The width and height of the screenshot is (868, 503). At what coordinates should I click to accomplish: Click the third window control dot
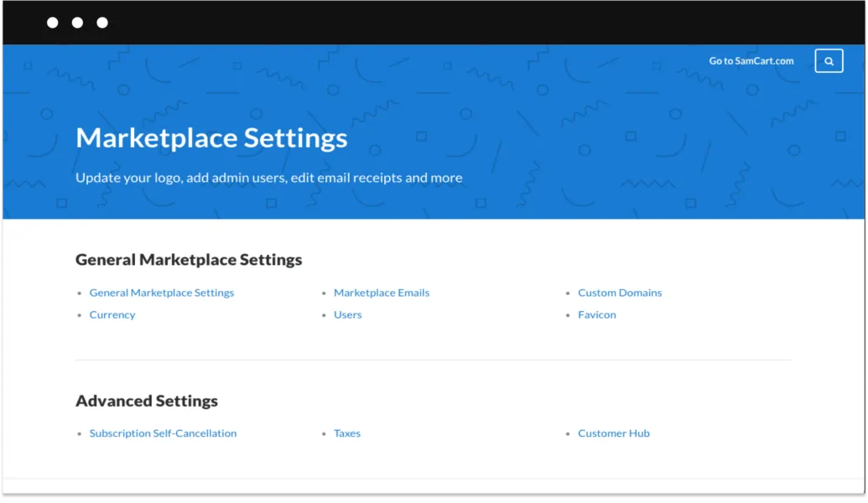pos(102,23)
